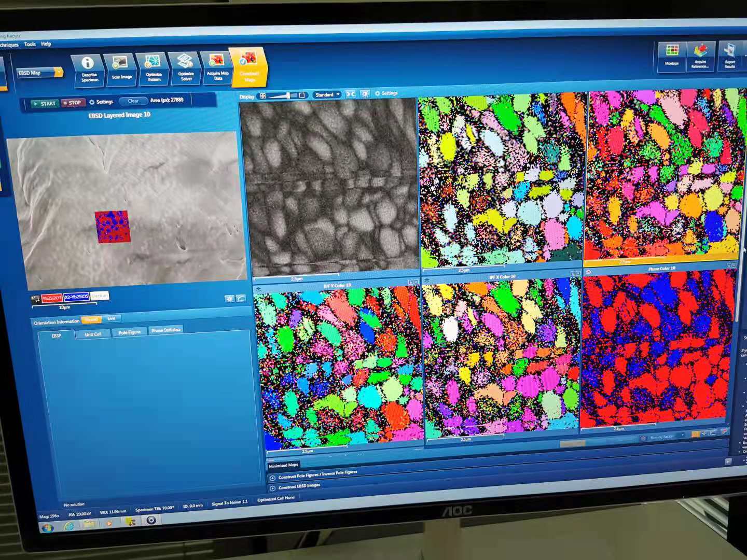
Task: Open the Describe Specimen step
Action: [88, 69]
